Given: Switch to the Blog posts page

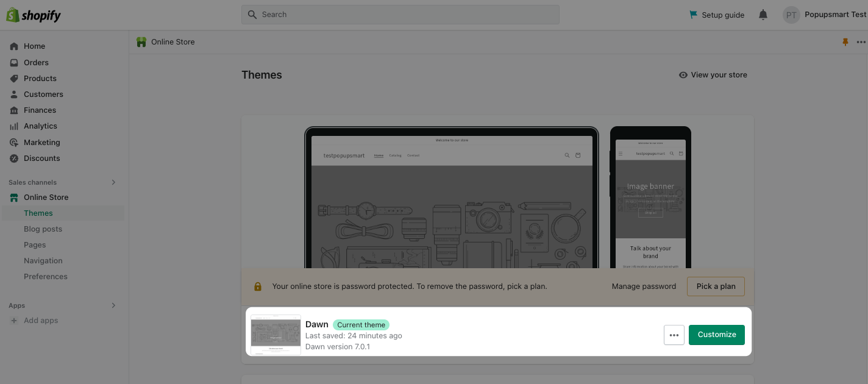Looking at the screenshot, I should (x=43, y=229).
